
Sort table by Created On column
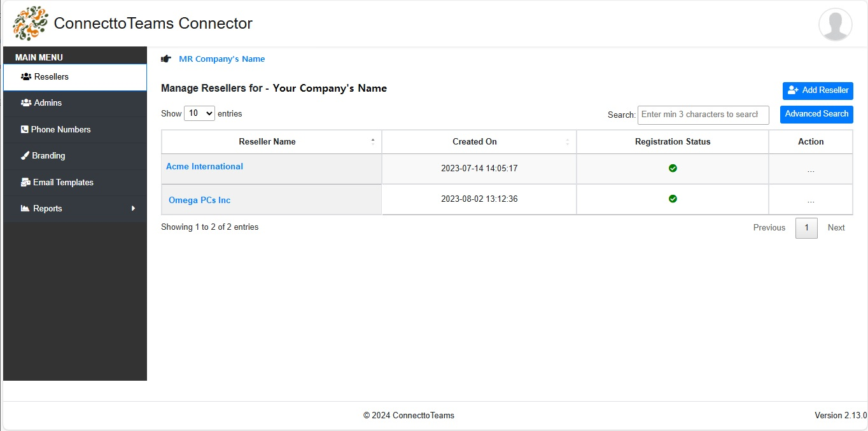(479, 142)
